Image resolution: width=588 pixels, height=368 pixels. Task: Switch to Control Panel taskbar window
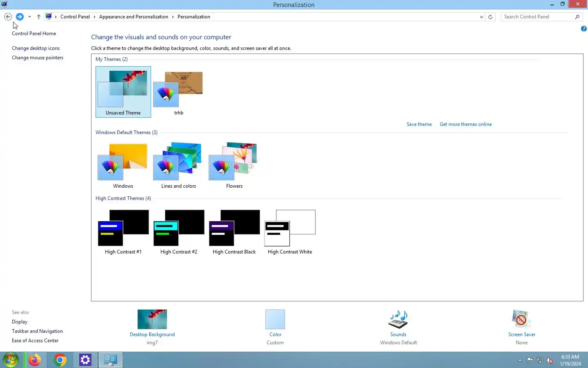point(111,360)
